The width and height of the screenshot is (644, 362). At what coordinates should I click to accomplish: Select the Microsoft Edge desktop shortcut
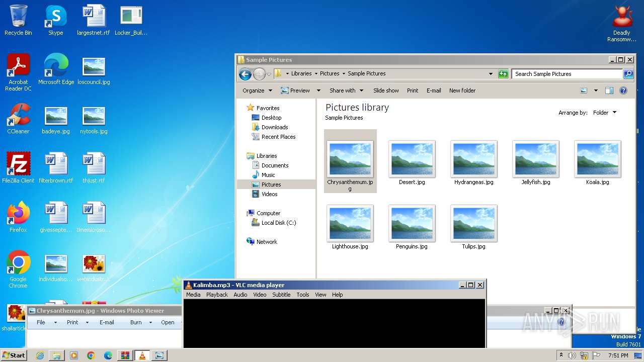coord(56,69)
